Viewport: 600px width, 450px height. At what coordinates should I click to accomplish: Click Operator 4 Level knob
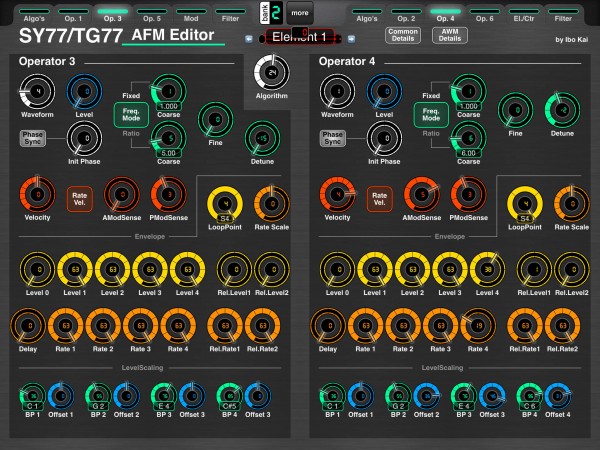pos(384,91)
